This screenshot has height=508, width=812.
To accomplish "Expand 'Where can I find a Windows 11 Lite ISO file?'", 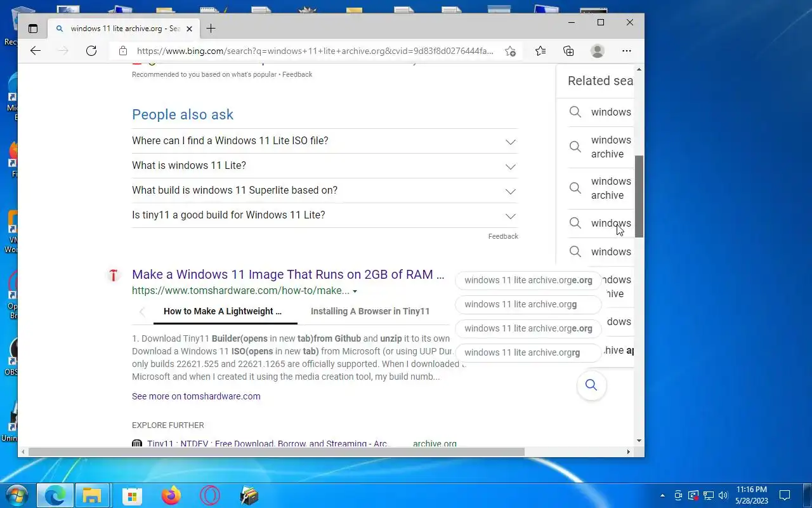I will coord(325,141).
